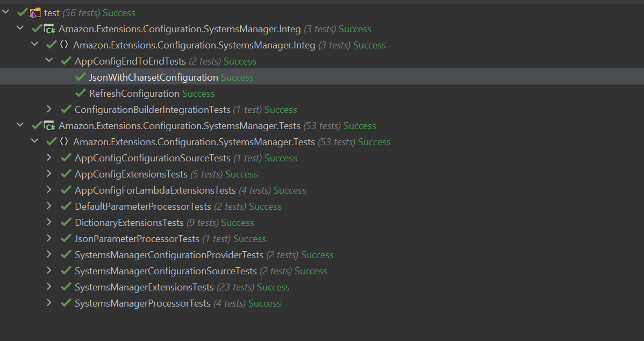Select AppConfigForLambdaExtensionsTests in the tree
Screen dimensions: 644x341
click(x=155, y=190)
